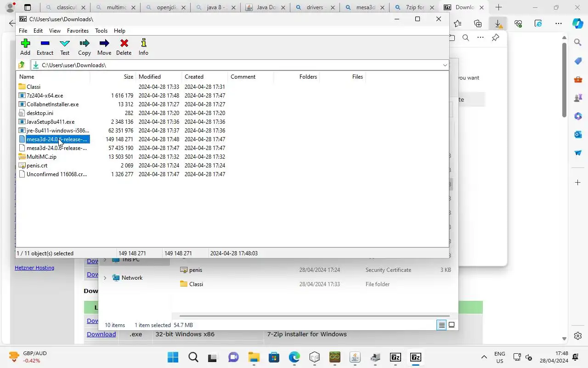Open the Info toolbar icon

(143, 47)
